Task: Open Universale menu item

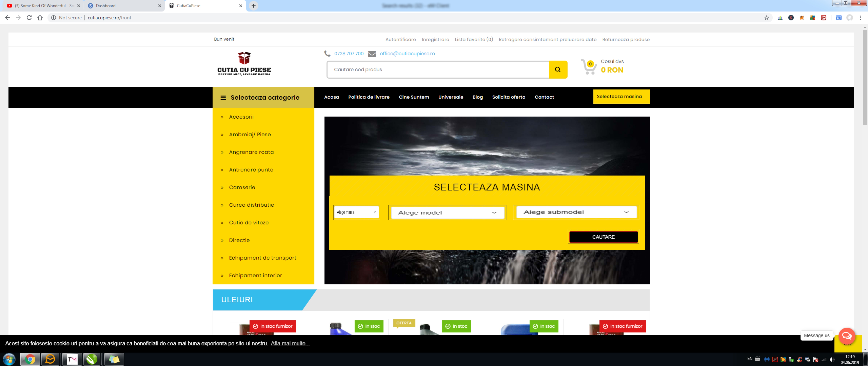Action: pos(451,97)
